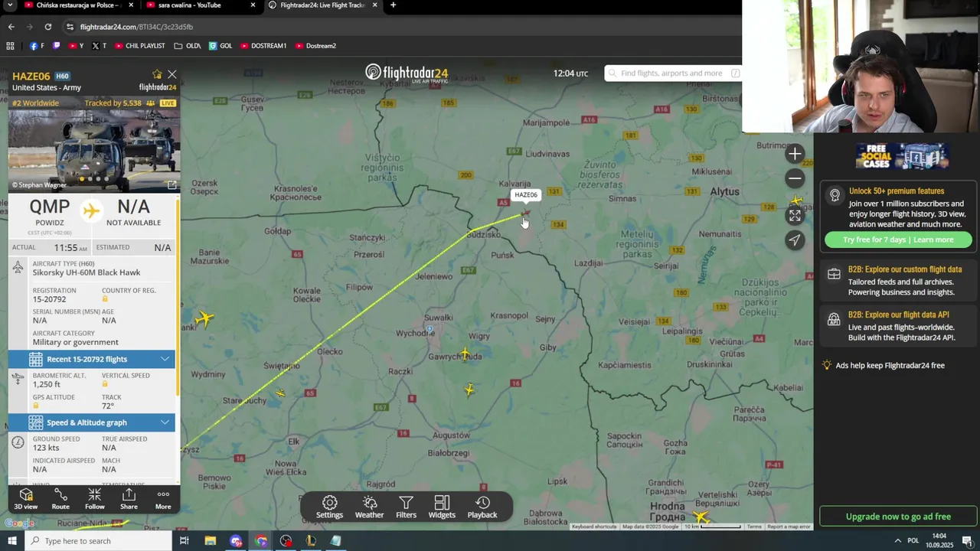
Task: Click Upgrade now to go ad free
Action: click(898, 517)
